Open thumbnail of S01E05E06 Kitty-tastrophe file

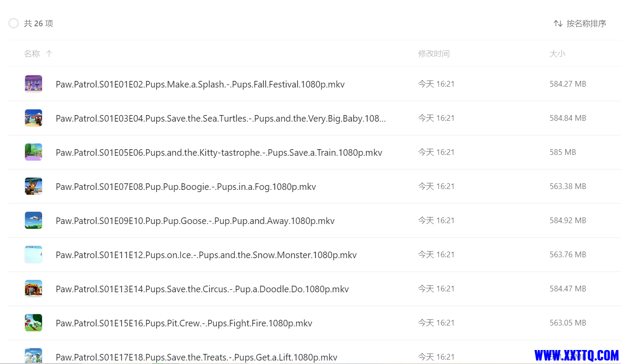(x=33, y=152)
